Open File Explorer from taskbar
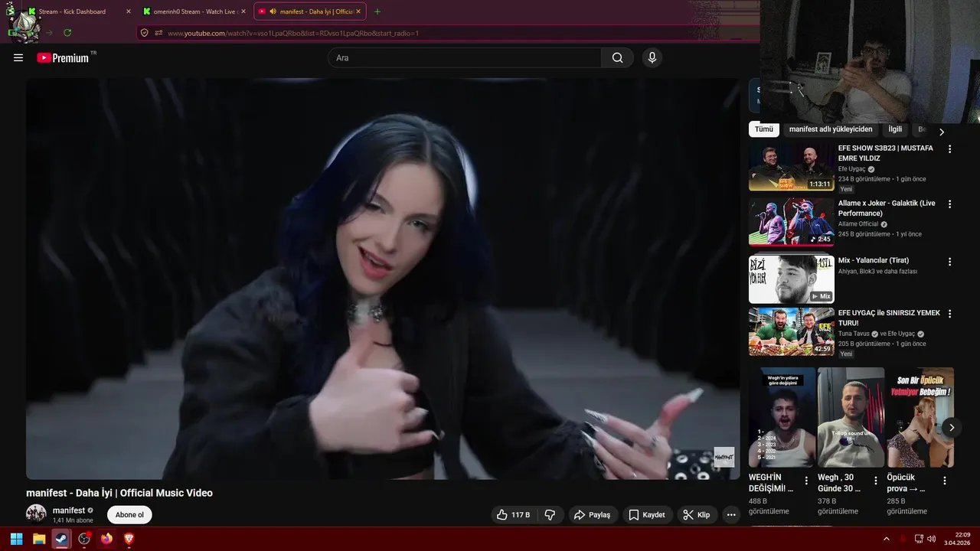 point(39,539)
